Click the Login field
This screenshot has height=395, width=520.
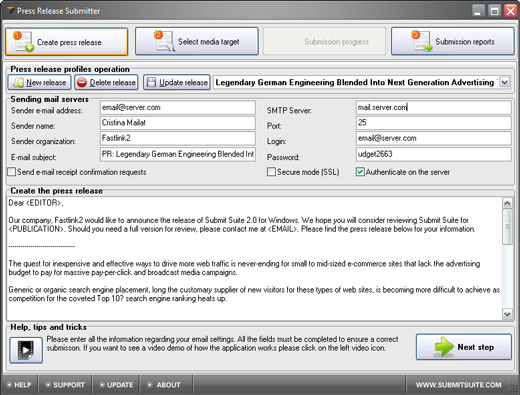434,138
